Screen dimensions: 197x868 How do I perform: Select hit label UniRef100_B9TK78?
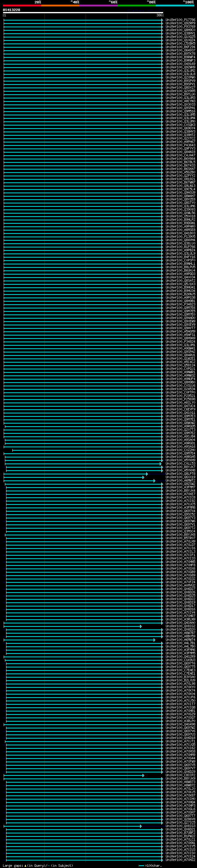(180, 54)
